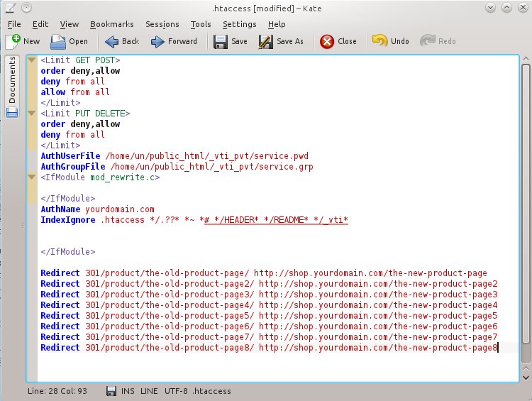The image size is (532, 401).
Task: Click the round pin button in the title bar
Action: [26, 8]
